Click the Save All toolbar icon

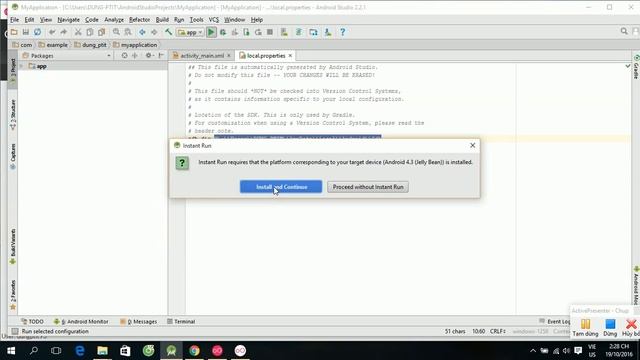point(26,32)
